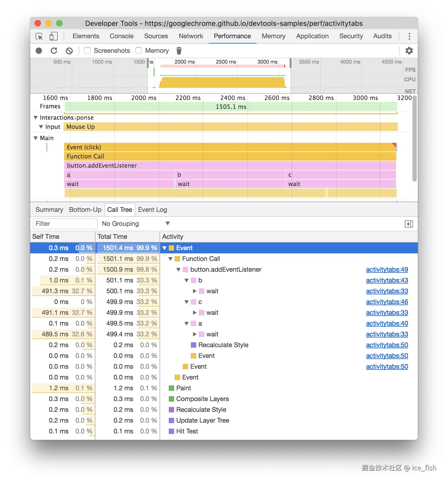The width and height of the screenshot is (448, 483).
Task: Collapse the selected Event row in Call Tree
Action: coord(164,248)
